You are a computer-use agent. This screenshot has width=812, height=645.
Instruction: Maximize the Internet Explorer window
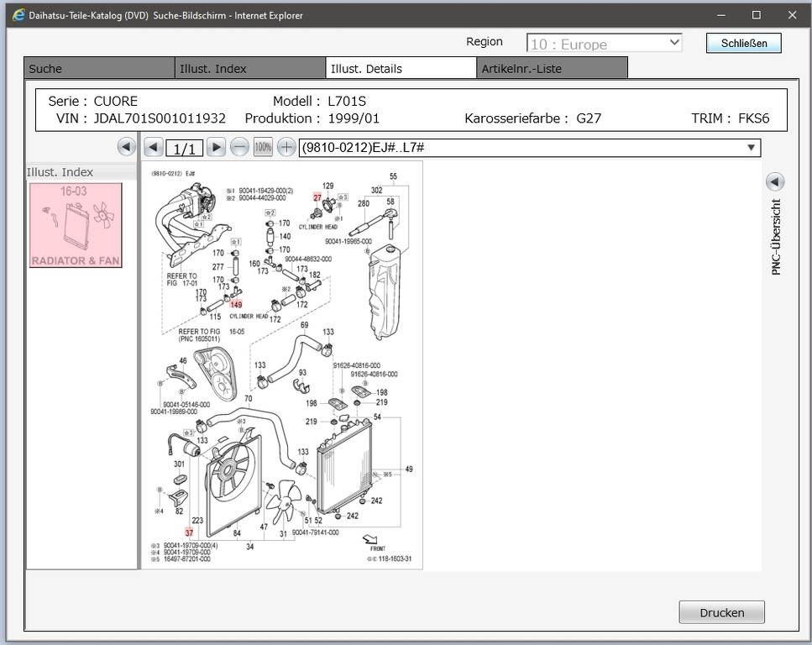tap(757, 15)
